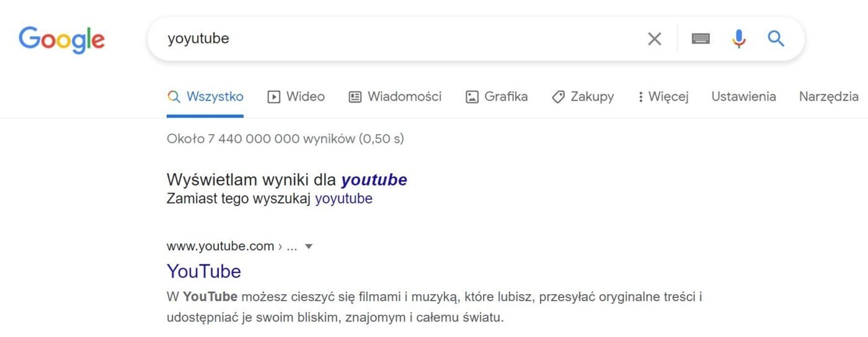The image size is (868, 337).
Task: Search instead for yoyutube link
Action: coord(343,199)
